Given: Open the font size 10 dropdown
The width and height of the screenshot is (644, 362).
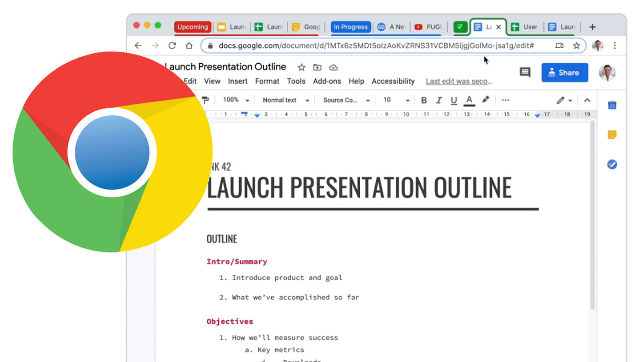Looking at the screenshot, I should click(x=396, y=100).
